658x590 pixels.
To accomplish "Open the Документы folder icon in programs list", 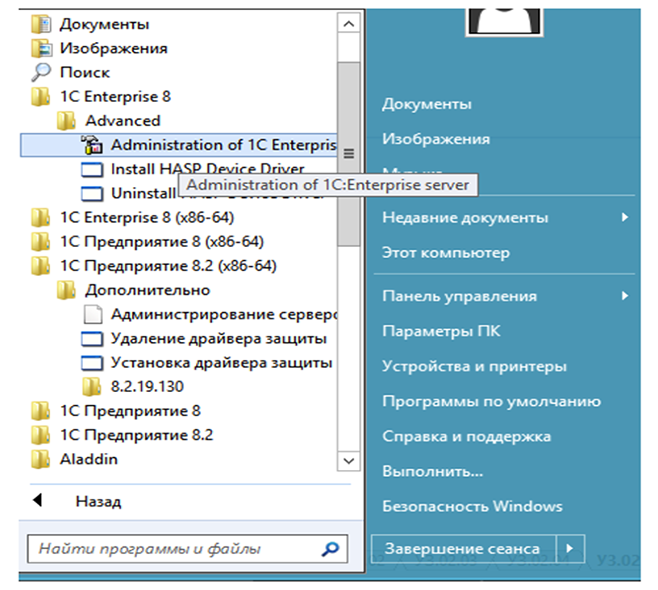I will (x=41, y=24).
